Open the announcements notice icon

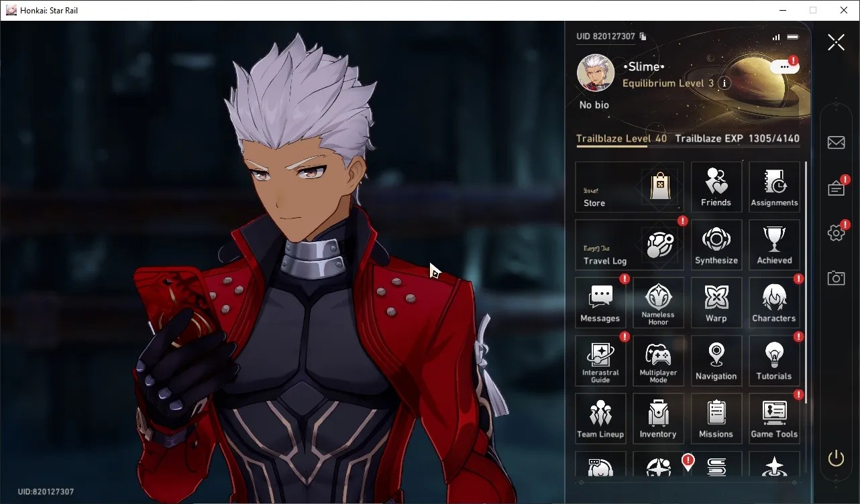click(x=836, y=188)
